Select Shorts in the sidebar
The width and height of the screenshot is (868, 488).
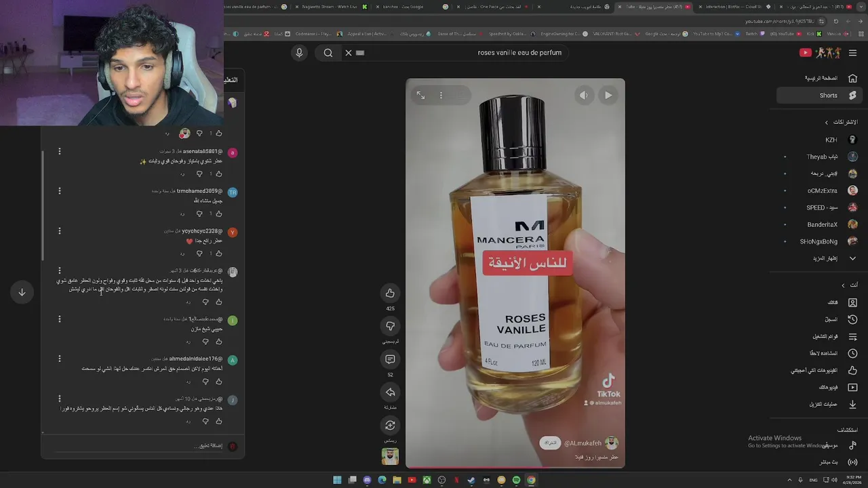[820, 96]
